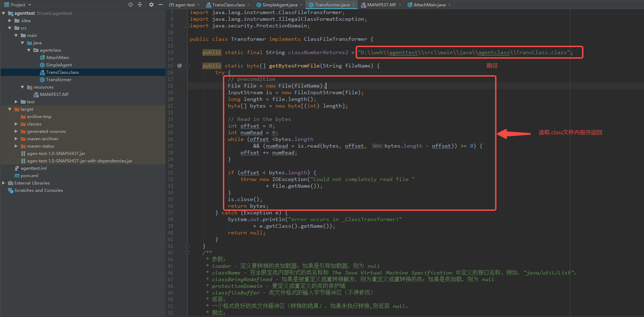Viewport: 644px width, 317px height.
Task: Open the Project view dropdown
Action: coord(18,5)
